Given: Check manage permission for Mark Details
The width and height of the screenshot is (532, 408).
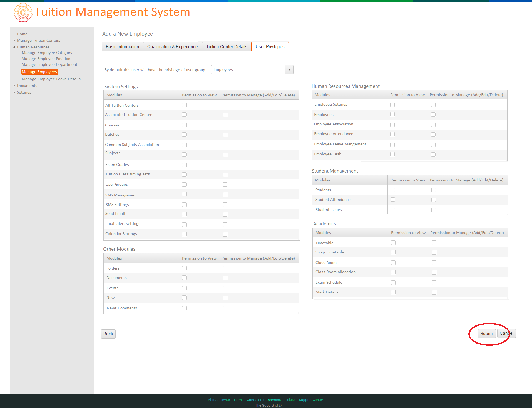Looking at the screenshot, I should tap(434, 292).
